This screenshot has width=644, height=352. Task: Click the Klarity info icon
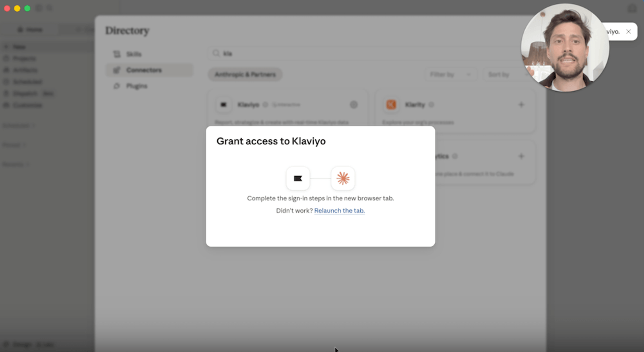click(431, 105)
